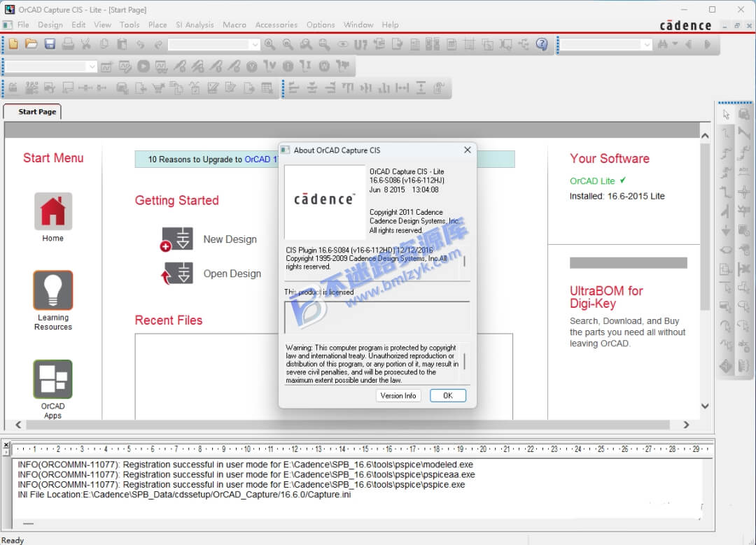756x545 pixels.
Task: Click the start page horizontal scrollbar thumb
Action: [348, 425]
